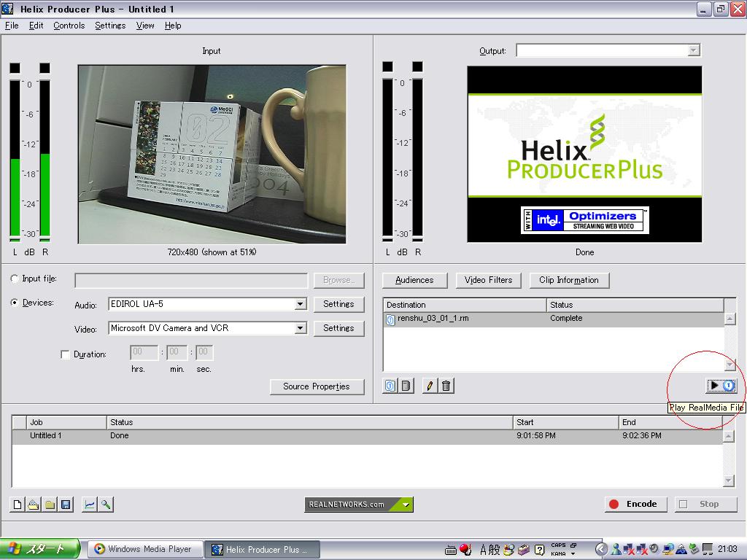Click the Destination column header
The image size is (747, 560).
pyautogui.click(x=465, y=305)
